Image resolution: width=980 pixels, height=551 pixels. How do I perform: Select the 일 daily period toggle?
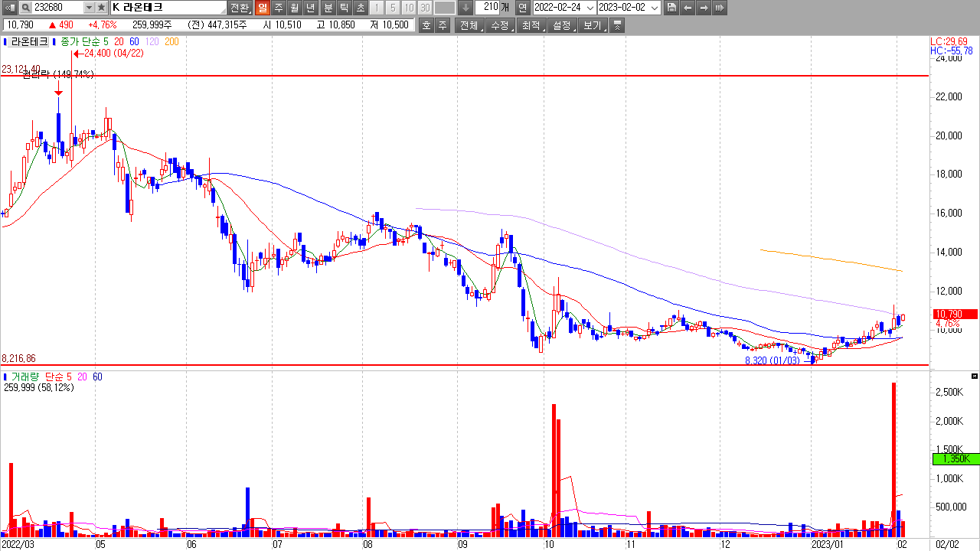tap(263, 8)
